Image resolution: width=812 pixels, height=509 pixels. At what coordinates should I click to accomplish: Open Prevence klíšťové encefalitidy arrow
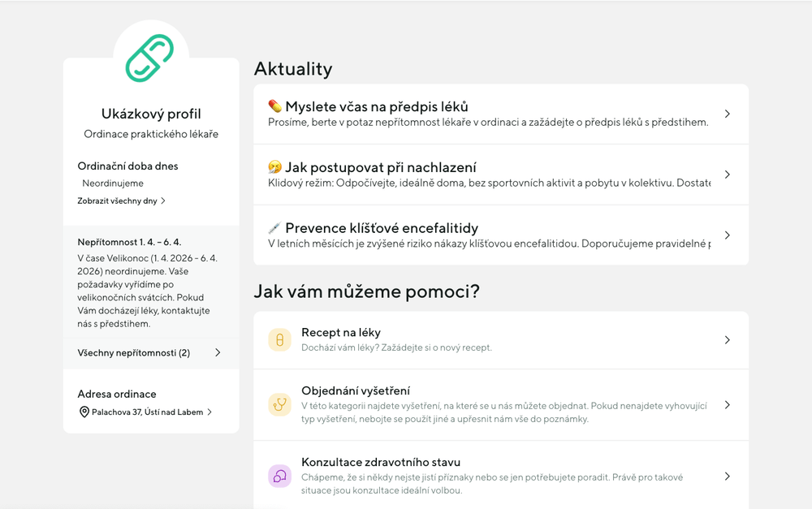pos(728,235)
